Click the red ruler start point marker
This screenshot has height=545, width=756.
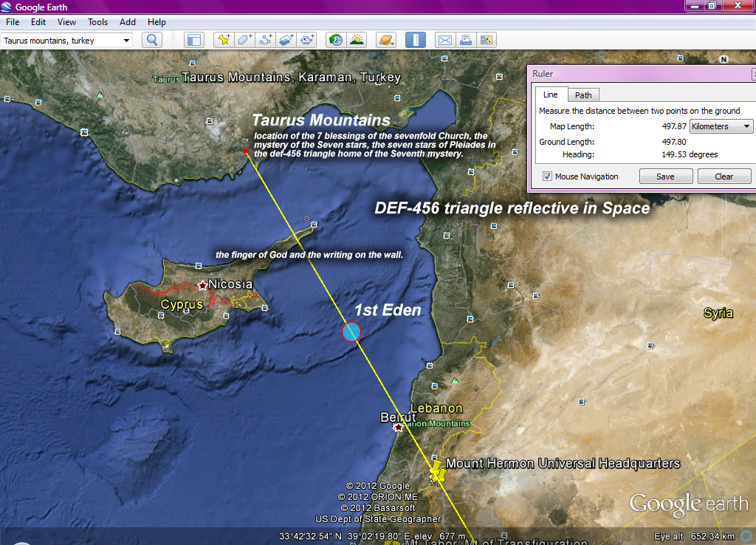pyautogui.click(x=245, y=151)
